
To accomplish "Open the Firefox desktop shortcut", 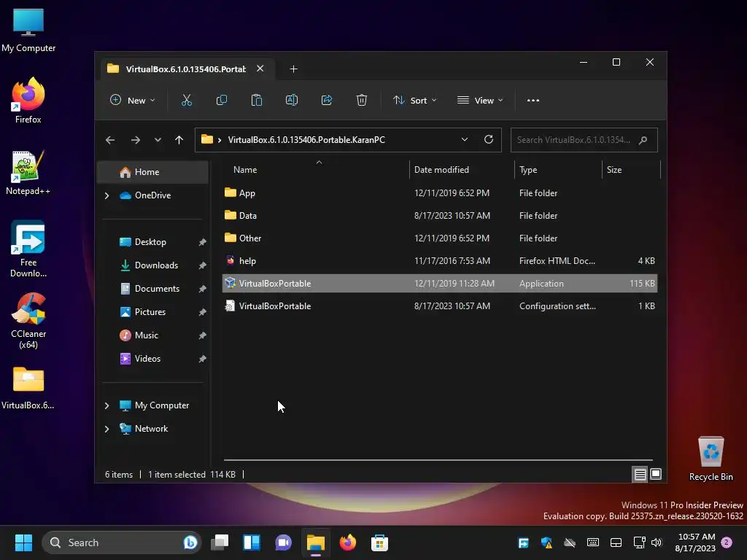I will (x=28, y=101).
